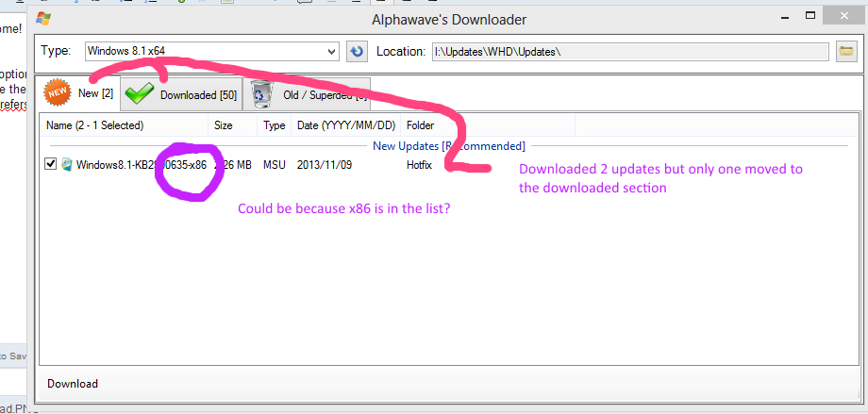Click the Folder column header
This screenshot has width=868, height=414.
(x=420, y=124)
